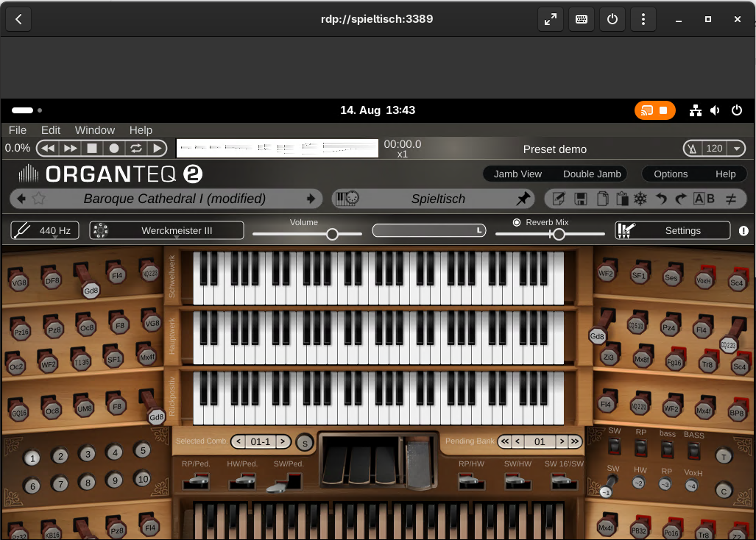Screen dimensions: 756x540
Task: Pin the Spieltisch output with pushpin icon
Action: 523,199
